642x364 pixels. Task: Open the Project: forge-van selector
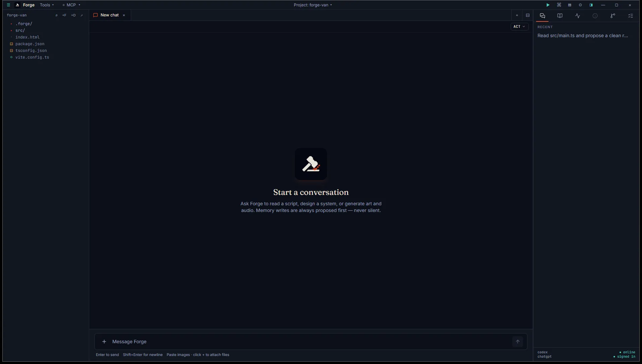click(x=313, y=5)
